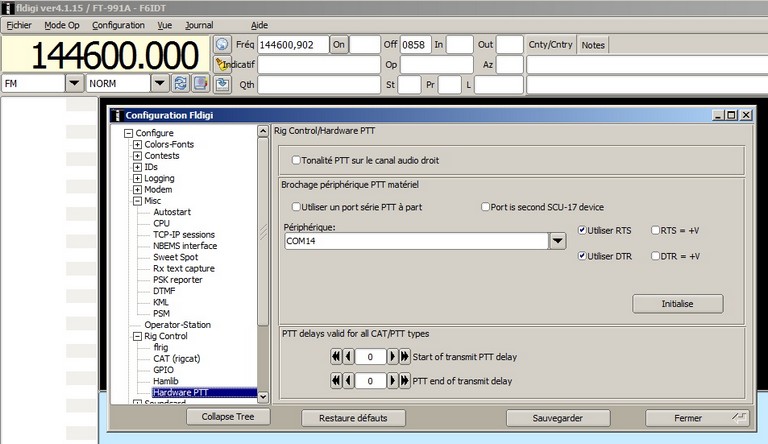Click fast-increase arrows of start PTT delay
Screen dimensions: 768x444
pos(405,357)
